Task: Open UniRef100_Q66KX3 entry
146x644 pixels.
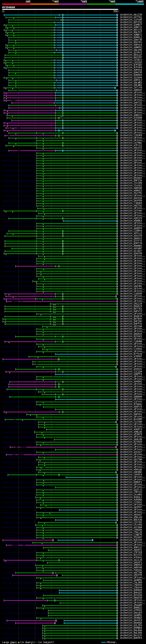Action: 131,239
